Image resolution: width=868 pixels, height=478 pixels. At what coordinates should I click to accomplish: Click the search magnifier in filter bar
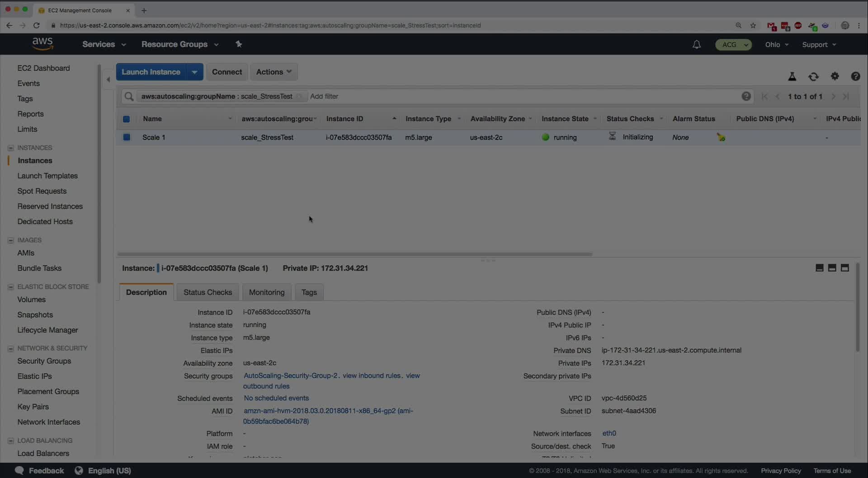(129, 96)
